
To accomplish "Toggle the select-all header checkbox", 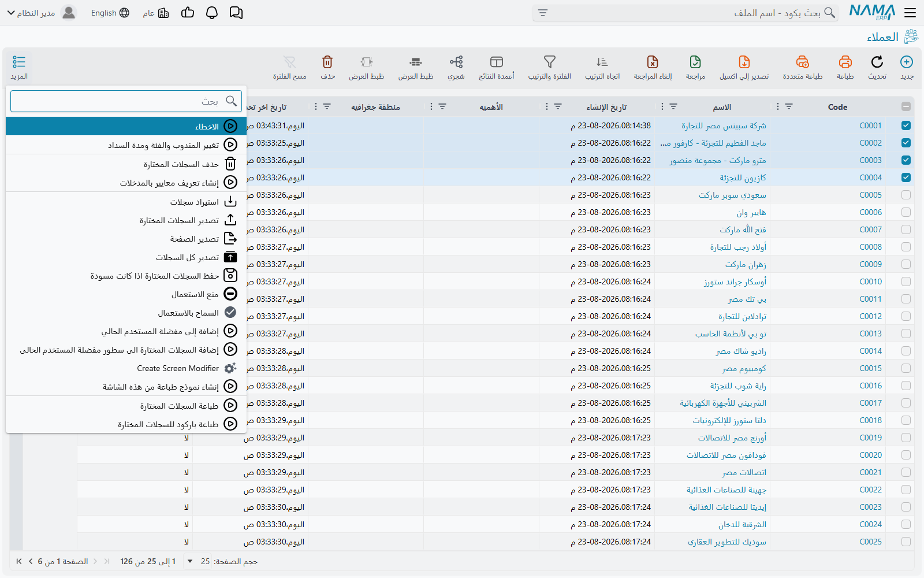I will tap(906, 106).
